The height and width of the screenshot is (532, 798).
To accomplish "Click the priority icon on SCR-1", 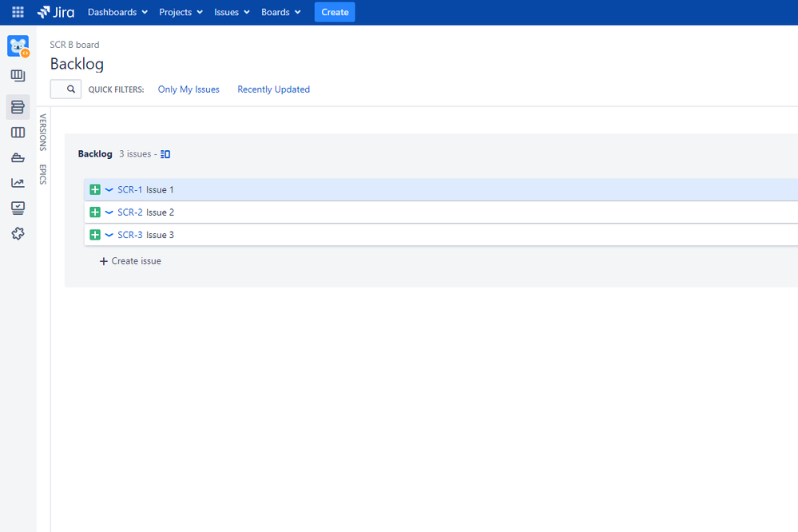I will click(x=109, y=189).
